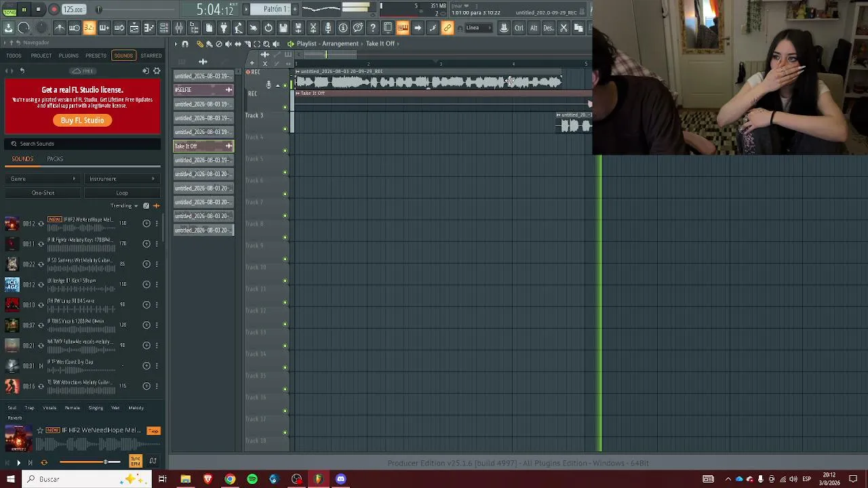This screenshot has width=868, height=488.
Task: Click the scissors cut icon beside Des.
Action: click(x=564, y=28)
